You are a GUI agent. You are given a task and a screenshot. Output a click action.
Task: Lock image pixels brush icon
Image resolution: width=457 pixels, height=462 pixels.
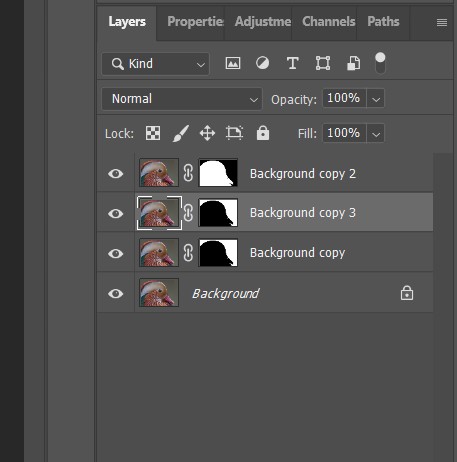pos(181,133)
